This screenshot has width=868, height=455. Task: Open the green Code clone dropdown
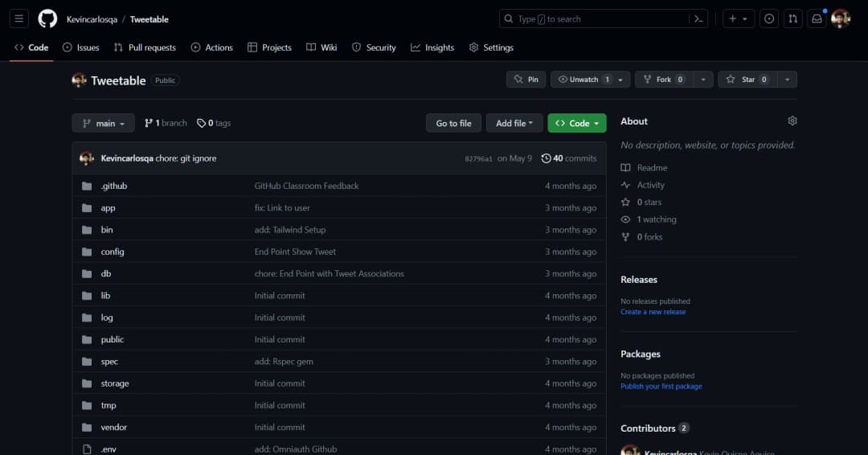(x=577, y=123)
